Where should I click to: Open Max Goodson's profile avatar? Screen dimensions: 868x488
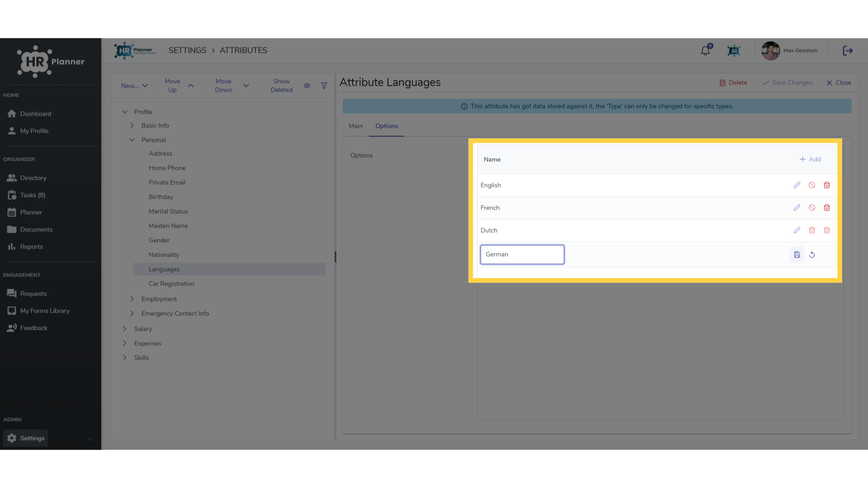770,51
